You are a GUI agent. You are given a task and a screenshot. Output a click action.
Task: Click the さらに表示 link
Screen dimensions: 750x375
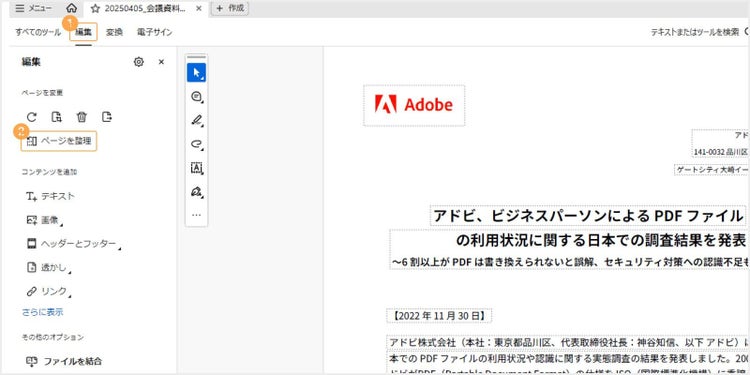coord(42,312)
